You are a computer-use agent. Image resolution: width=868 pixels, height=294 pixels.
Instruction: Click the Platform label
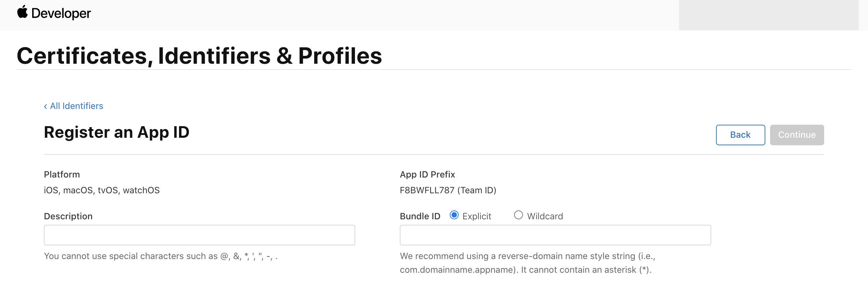(62, 174)
